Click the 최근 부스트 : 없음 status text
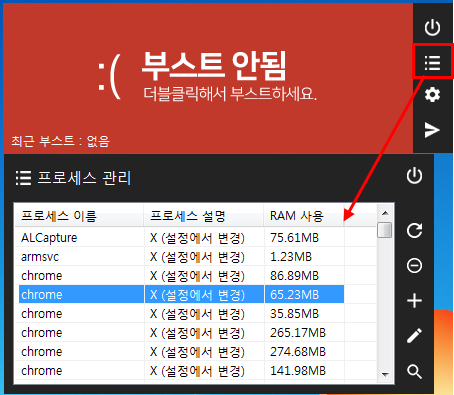This screenshot has width=454, height=395. pyautogui.click(x=60, y=141)
